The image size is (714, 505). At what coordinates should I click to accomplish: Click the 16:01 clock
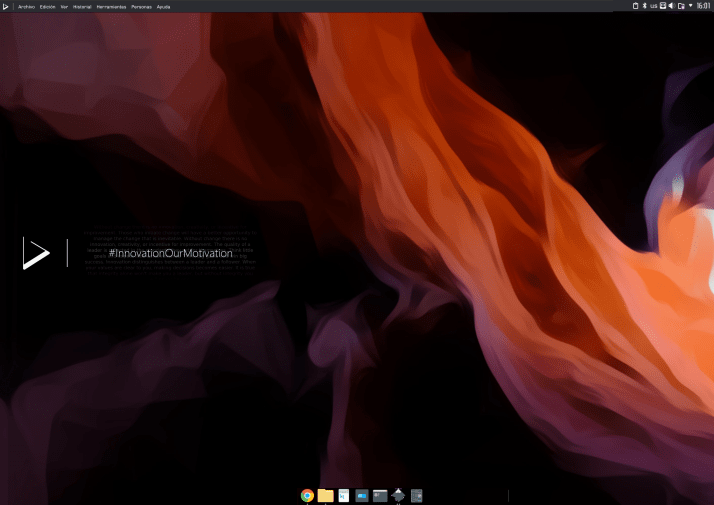point(703,6)
